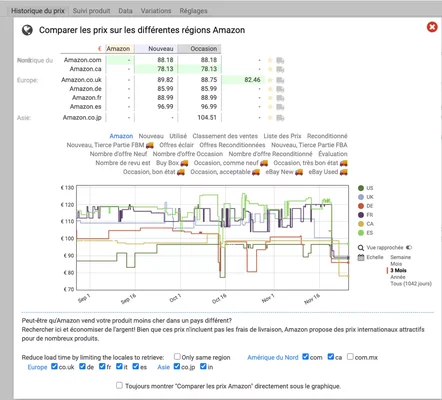Image resolution: width=442 pixels, height=400 pixels.
Task: Select the Utilisé price type
Action: (x=178, y=136)
